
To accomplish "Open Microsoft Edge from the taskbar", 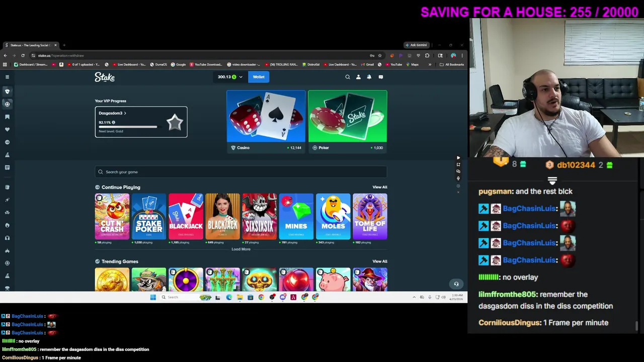I will point(229,297).
